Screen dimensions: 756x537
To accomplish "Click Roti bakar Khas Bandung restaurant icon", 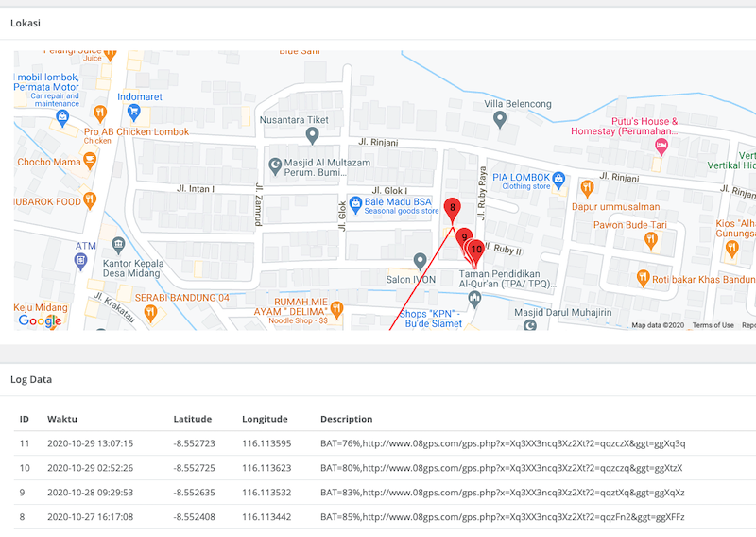I will tap(643, 278).
